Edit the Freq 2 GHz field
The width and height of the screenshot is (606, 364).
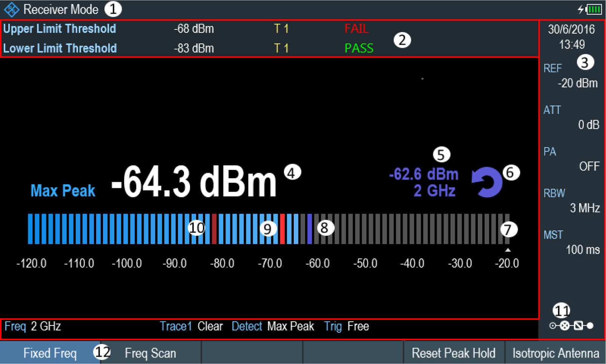pos(34,326)
